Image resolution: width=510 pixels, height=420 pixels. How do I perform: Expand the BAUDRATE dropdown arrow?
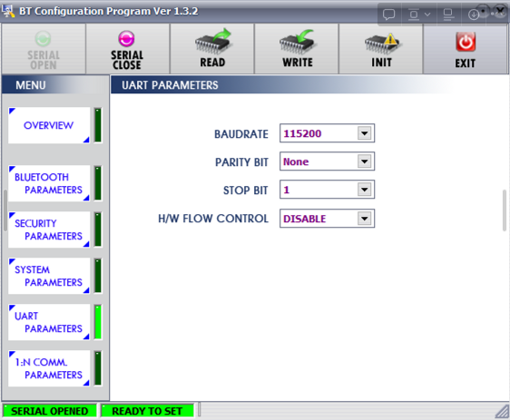pyautogui.click(x=364, y=133)
